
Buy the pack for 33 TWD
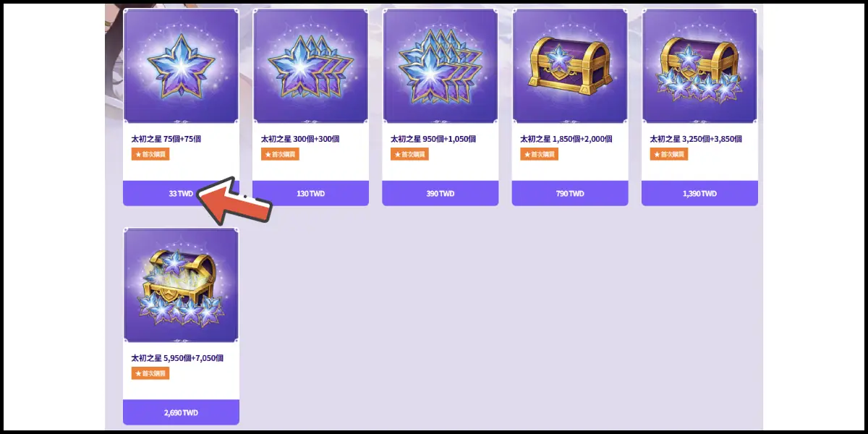tap(181, 193)
